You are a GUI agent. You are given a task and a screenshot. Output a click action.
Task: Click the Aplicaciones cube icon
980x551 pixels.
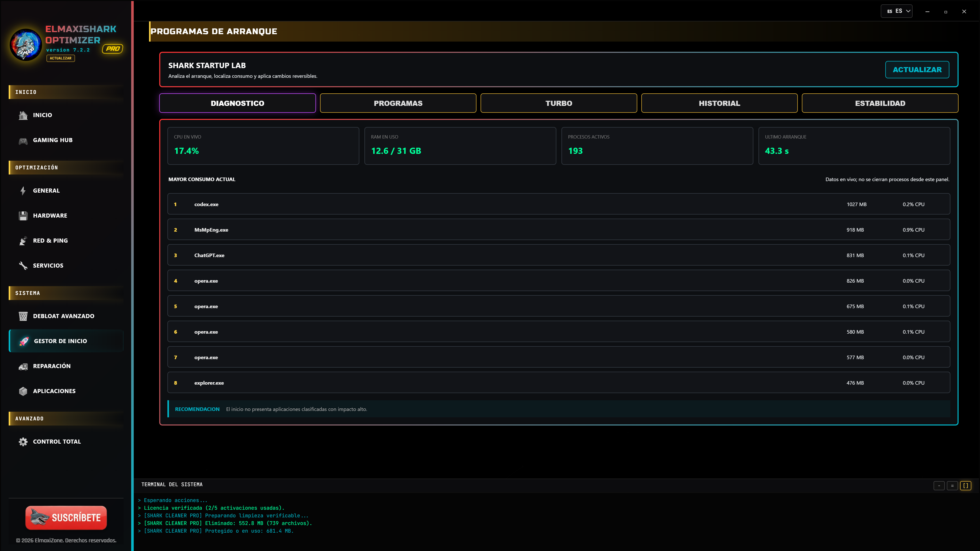(23, 391)
